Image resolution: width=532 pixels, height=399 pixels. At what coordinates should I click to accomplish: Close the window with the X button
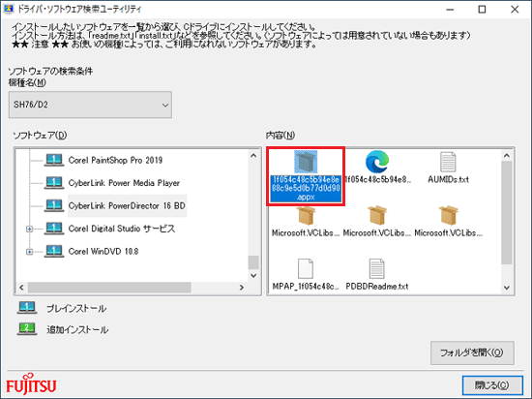pyautogui.click(x=515, y=10)
